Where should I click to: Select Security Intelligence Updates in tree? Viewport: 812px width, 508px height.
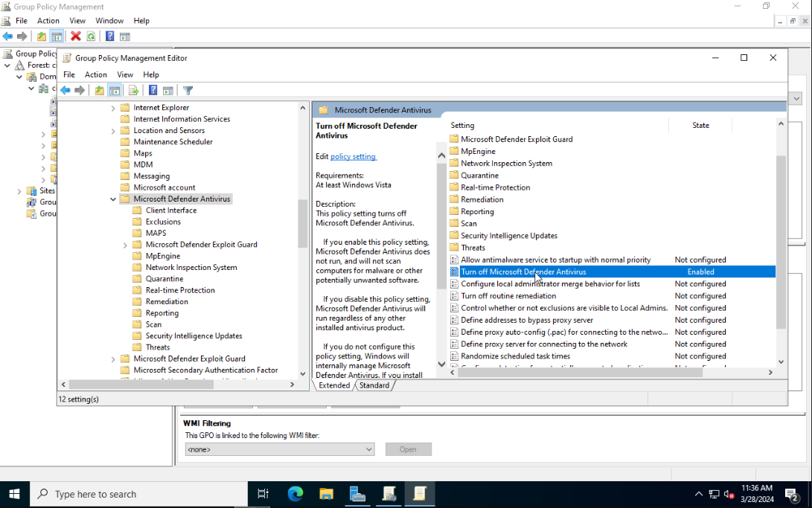(194, 335)
